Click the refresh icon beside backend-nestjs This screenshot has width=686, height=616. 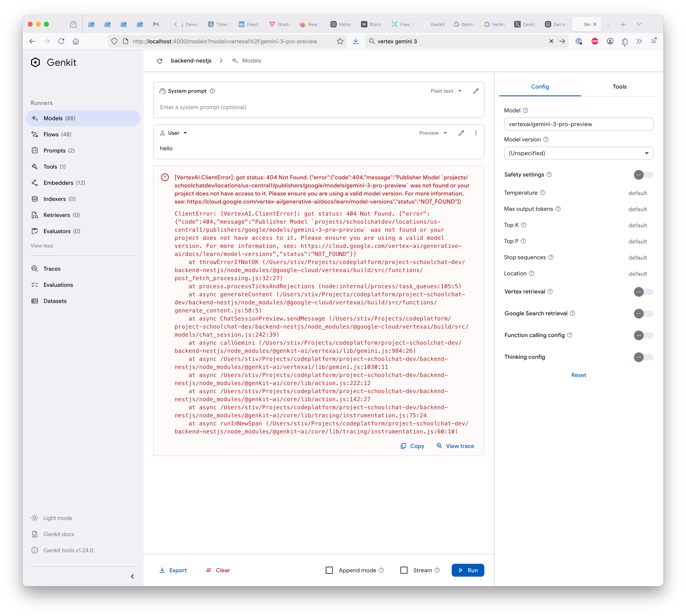tap(160, 61)
